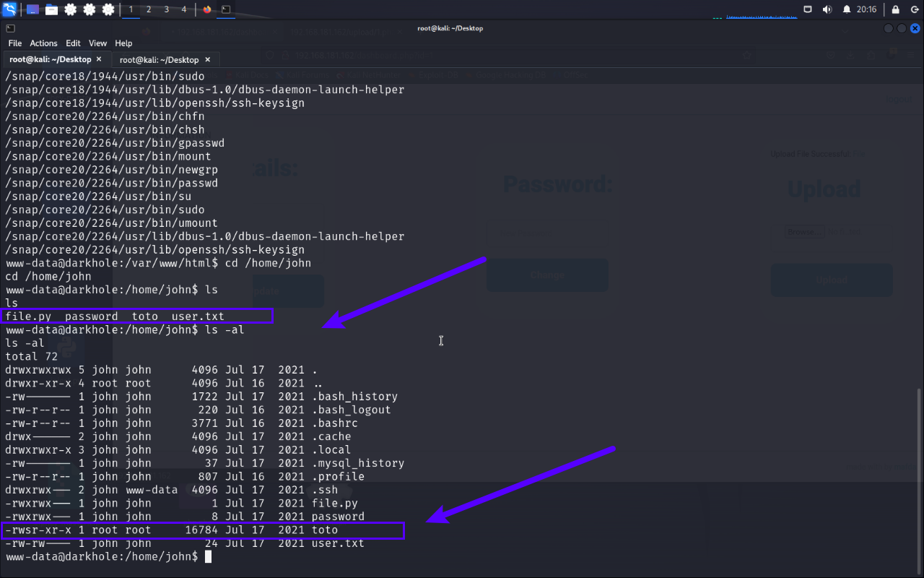Open the Edit menu

coord(73,43)
